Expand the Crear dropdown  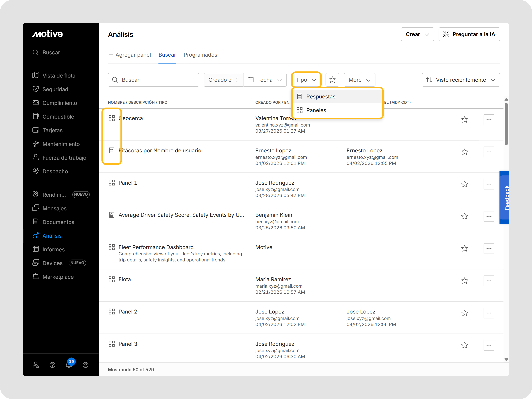click(417, 34)
